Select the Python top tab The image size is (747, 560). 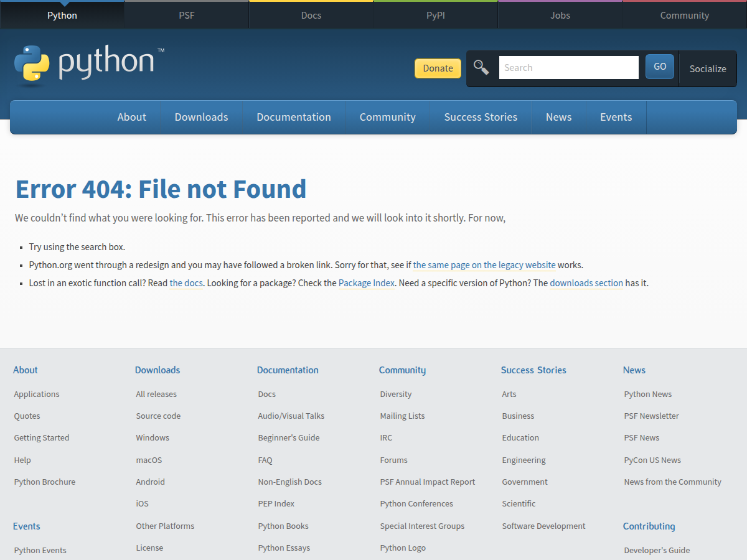[62, 15]
